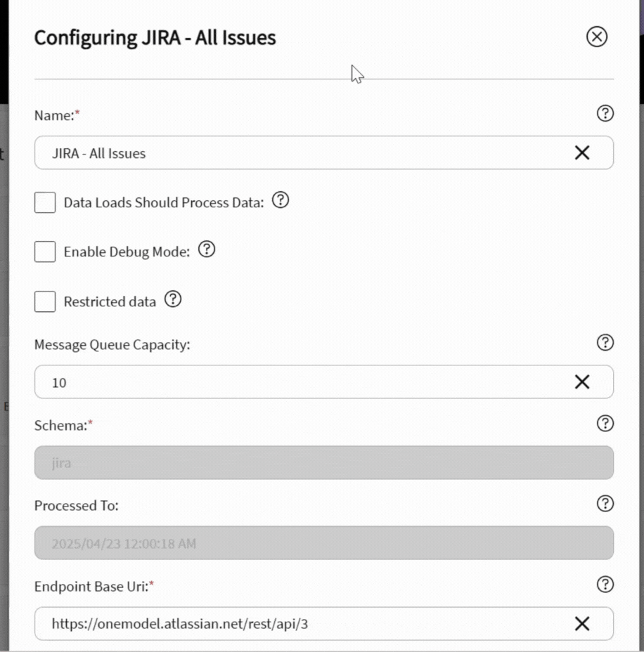Click the Endpoint Base Uri input field
644x652 pixels.
(x=302, y=624)
